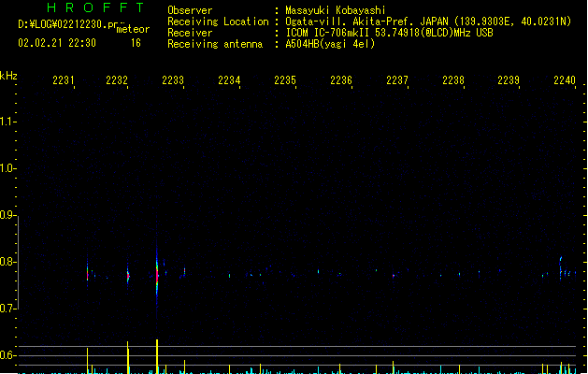Click the strongest meteor echo before 2233
Viewport: 588px width, 374px height.
pos(157,274)
